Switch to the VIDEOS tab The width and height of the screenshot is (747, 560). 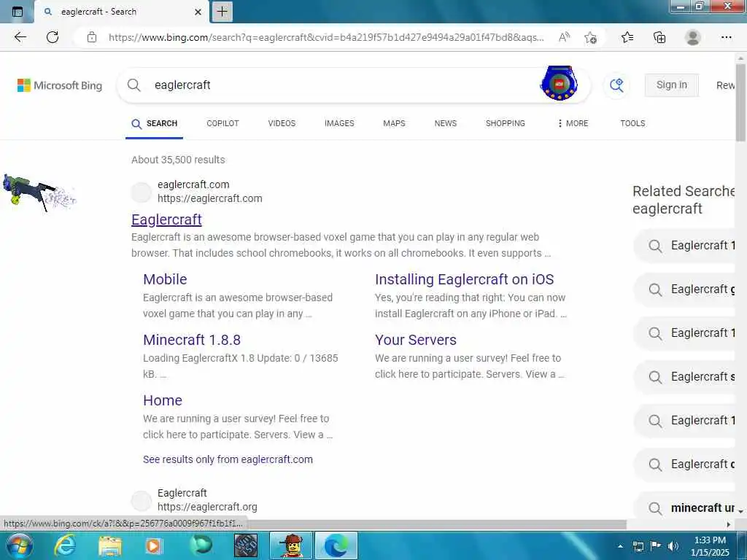click(282, 123)
